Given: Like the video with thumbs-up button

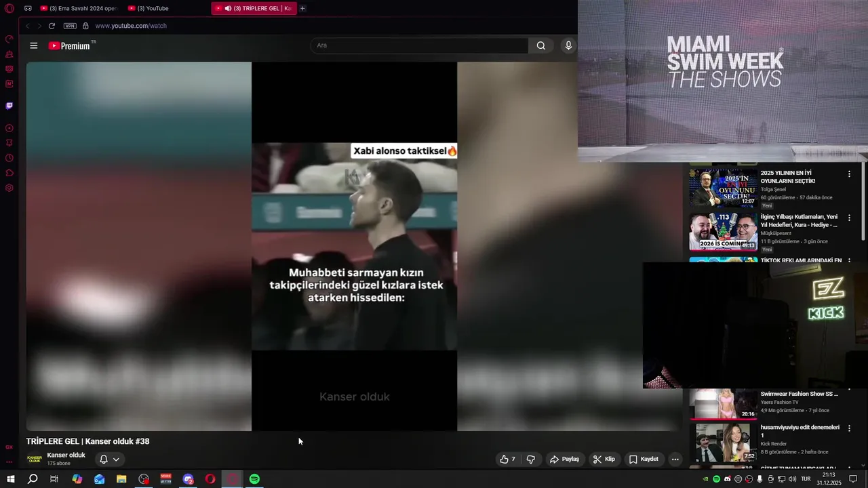Looking at the screenshot, I should [x=507, y=459].
